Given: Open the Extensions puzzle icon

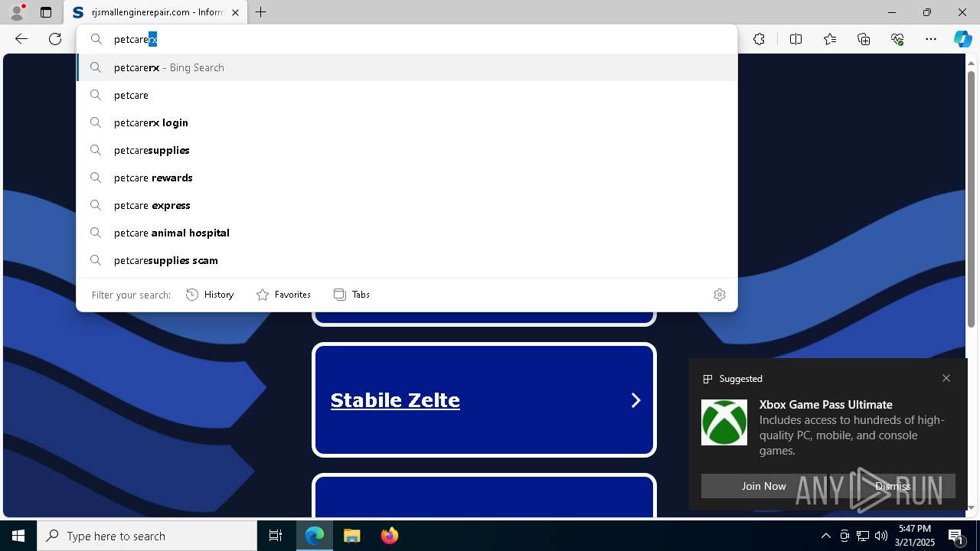Looking at the screenshot, I should tap(759, 39).
